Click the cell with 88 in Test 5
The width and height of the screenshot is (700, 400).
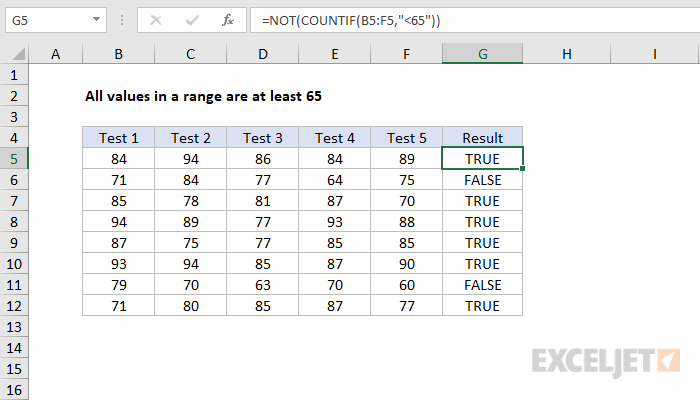click(x=406, y=222)
